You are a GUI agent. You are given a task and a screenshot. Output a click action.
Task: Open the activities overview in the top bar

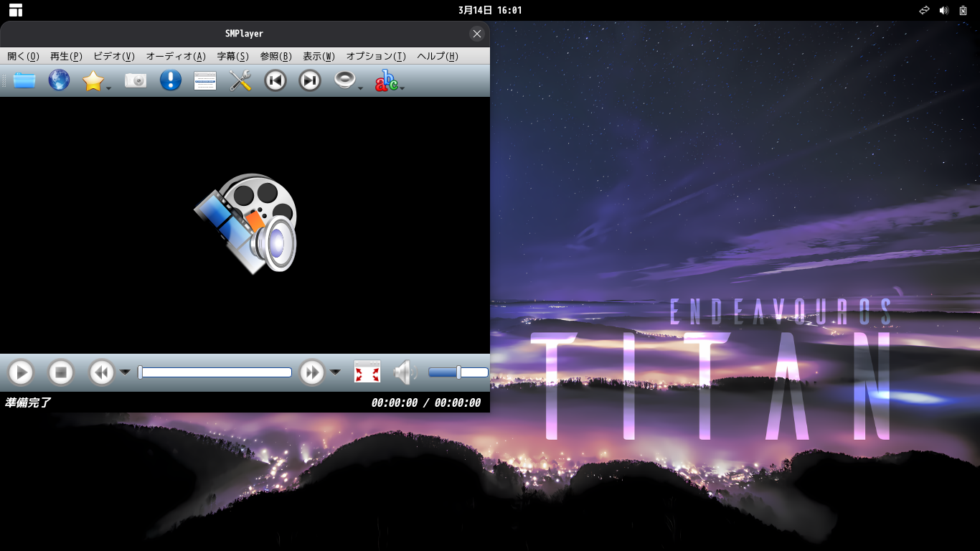coord(16,10)
